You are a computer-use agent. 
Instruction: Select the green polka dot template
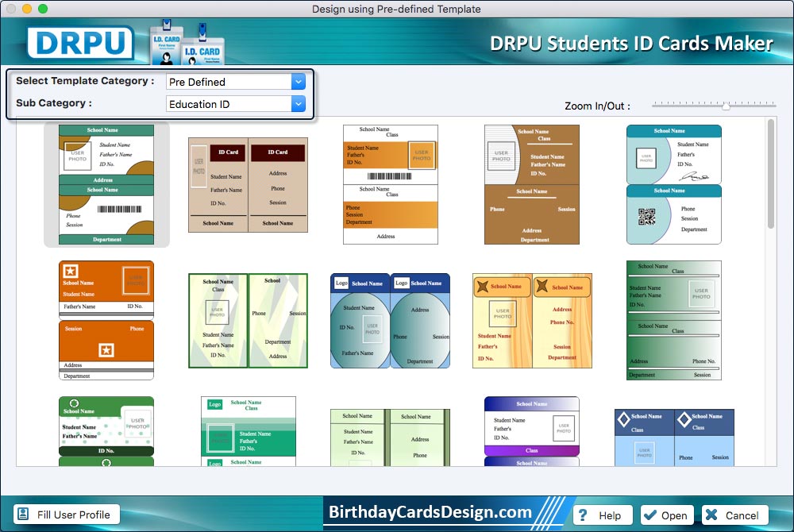click(x=106, y=431)
